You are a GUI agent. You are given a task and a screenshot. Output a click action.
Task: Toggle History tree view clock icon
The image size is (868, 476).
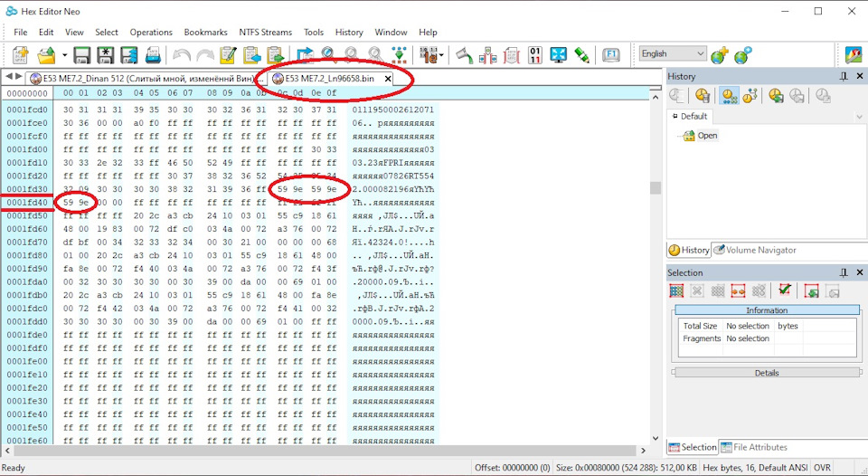click(x=750, y=96)
